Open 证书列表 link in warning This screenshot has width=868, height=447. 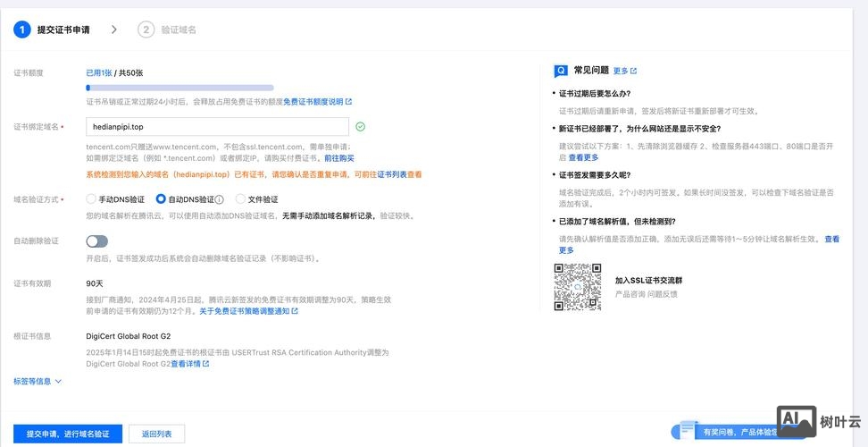[x=392, y=174]
